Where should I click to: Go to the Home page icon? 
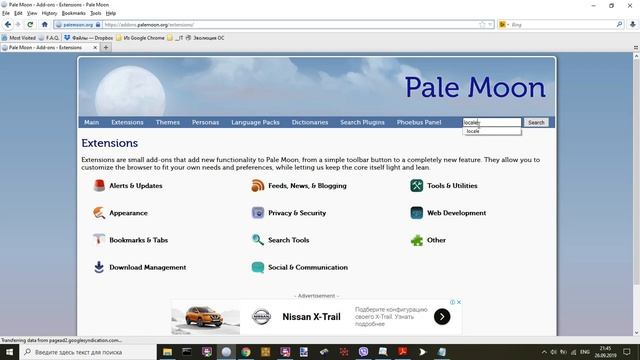click(44, 24)
